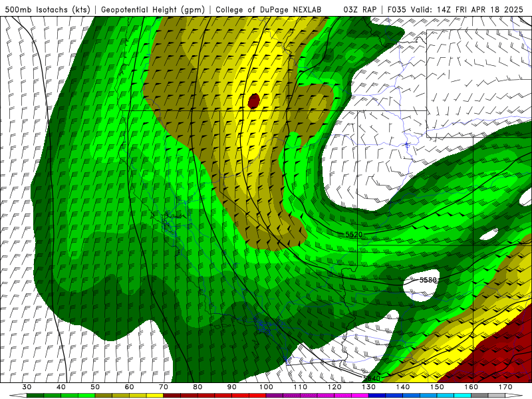Click the 60 label on the color scale
The image size is (532, 399).
129,387
